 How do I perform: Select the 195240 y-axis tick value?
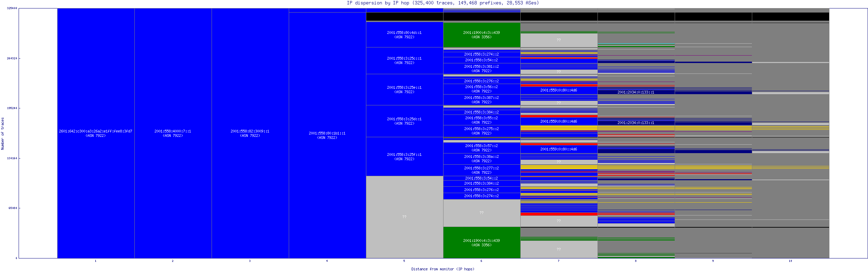[x=12, y=108]
